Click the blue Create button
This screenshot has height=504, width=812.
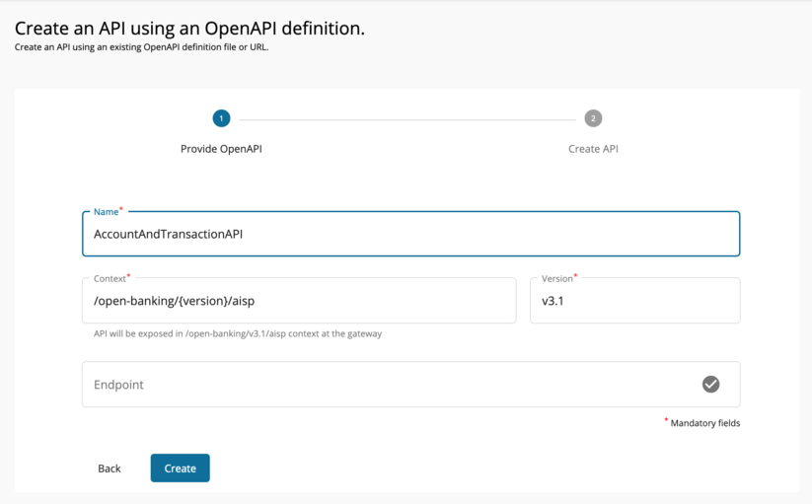pyautogui.click(x=180, y=468)
